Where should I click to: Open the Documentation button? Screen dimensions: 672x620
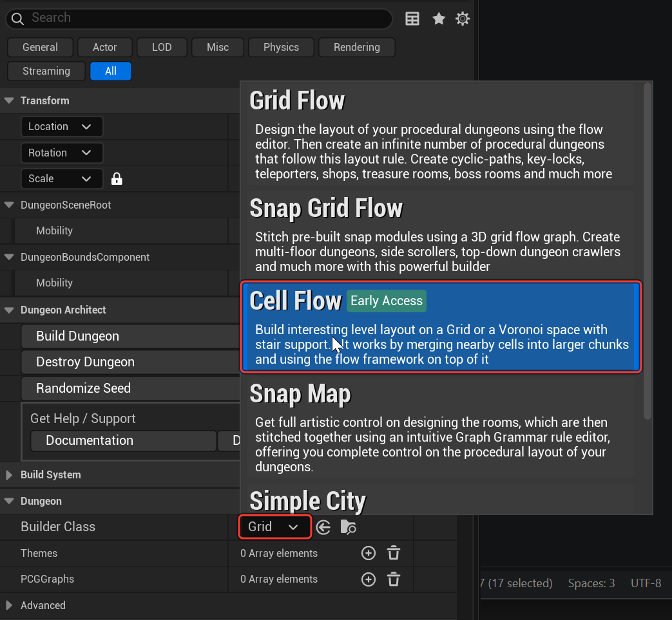click(124, 440)
